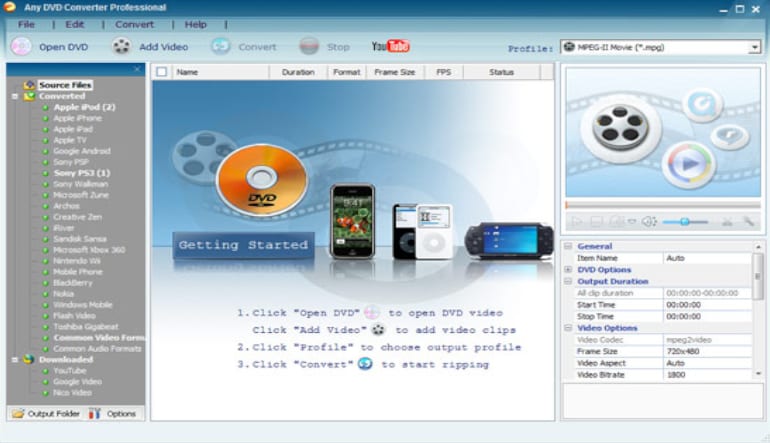Select Common Audio Formats in the tree
This screenshot has height=443, width=770.
click(x=97, y=349)
